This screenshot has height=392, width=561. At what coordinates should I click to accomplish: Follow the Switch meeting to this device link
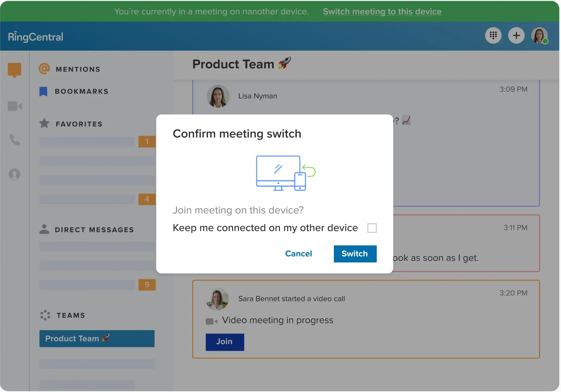(x=382, y=12)
